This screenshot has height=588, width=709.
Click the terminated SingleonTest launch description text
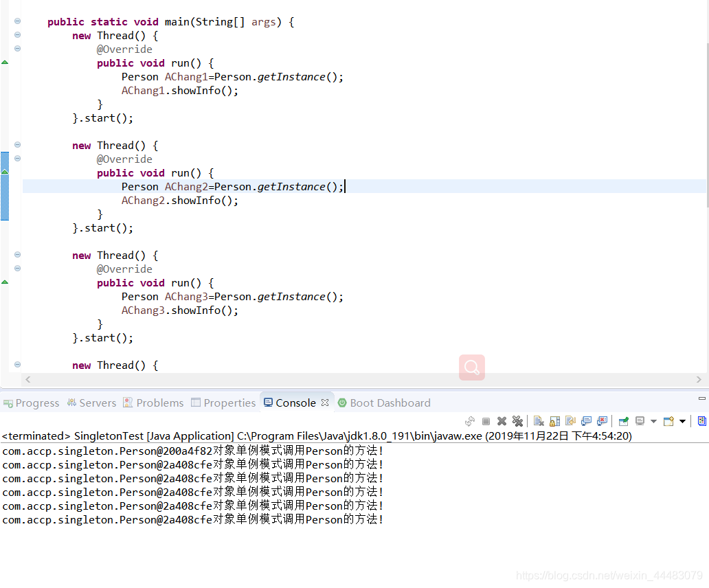pyautogui.click(x=317, y=436)
